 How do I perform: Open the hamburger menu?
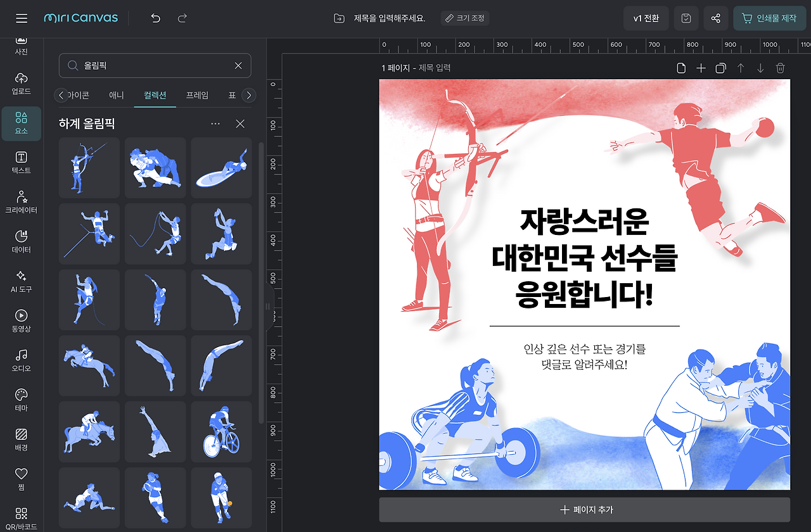coord(22,18)
